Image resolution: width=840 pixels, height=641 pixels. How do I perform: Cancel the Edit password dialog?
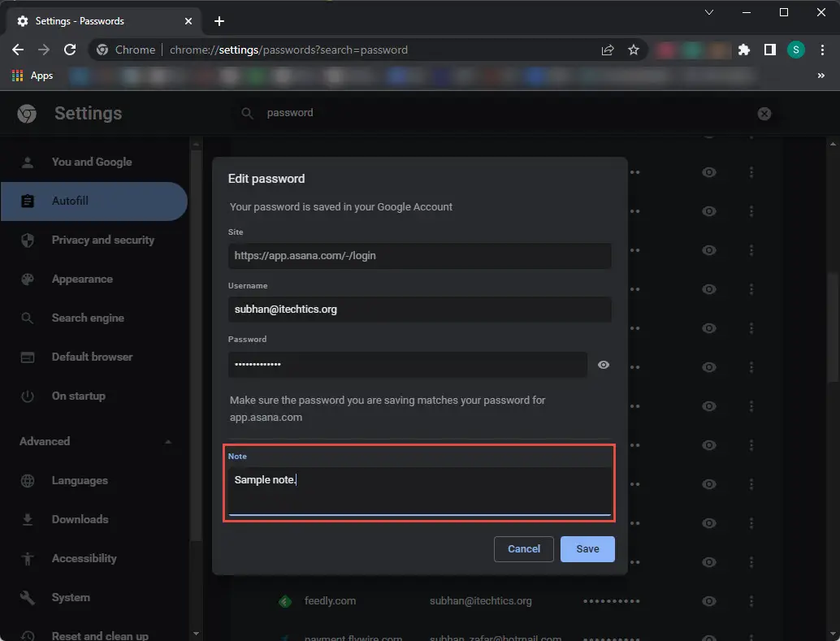[523, 549]
